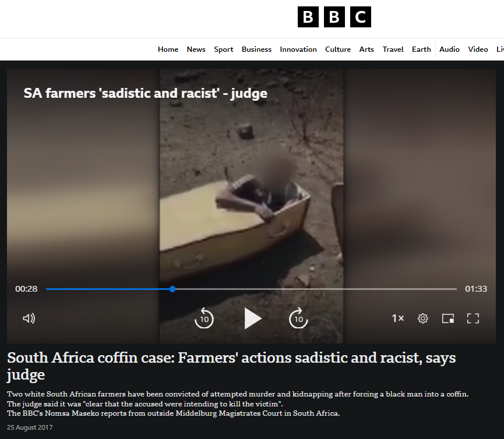Rewind 10 seconds in the video

pos(204,318)
